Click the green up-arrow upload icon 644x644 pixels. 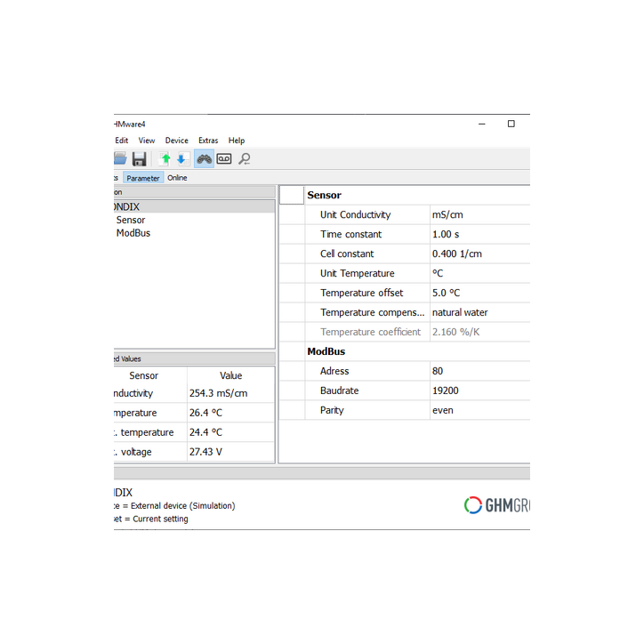coord(165,159)
